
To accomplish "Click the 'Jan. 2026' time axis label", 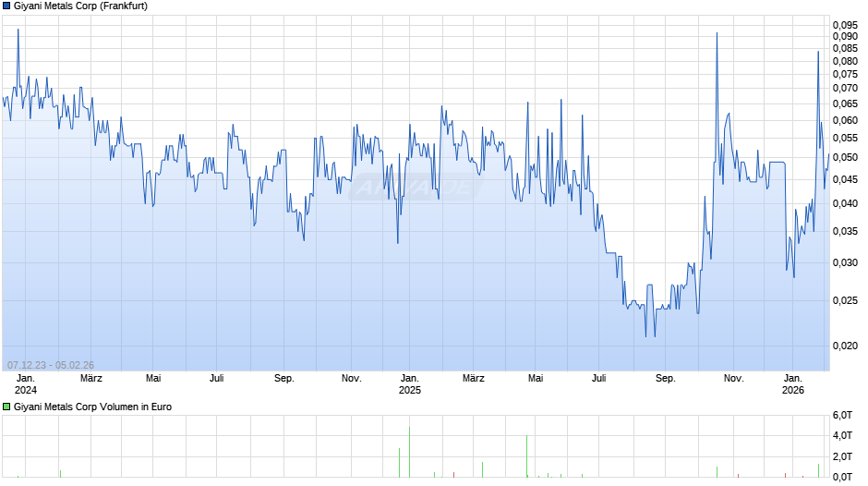I will (x=792, y=384).
